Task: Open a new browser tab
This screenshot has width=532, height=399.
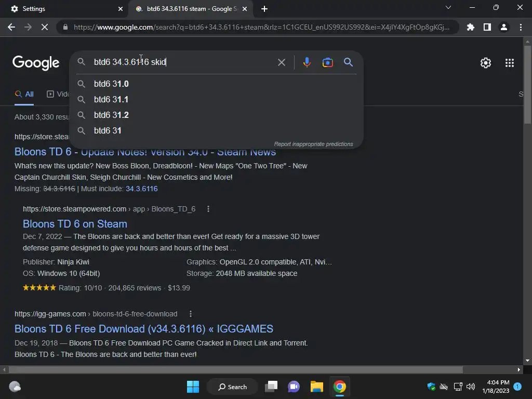Action: click(264, 9)
